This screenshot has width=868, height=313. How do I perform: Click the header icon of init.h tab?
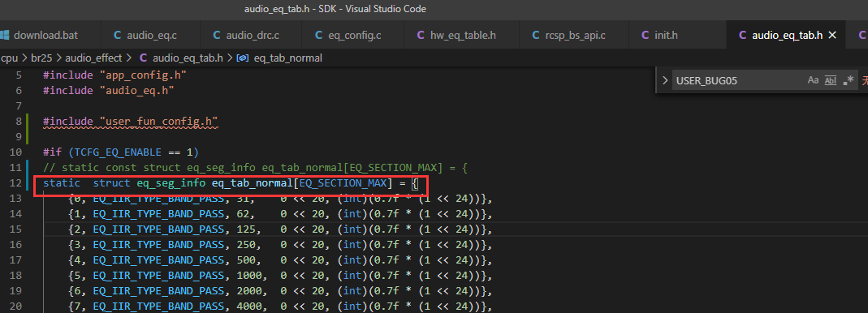(645, 36)
